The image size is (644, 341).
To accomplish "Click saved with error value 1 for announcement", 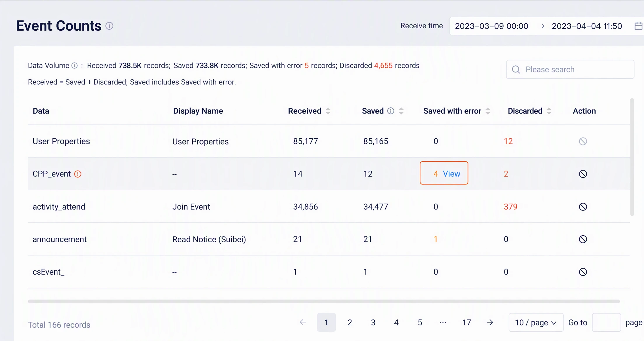I will [435, 239].
